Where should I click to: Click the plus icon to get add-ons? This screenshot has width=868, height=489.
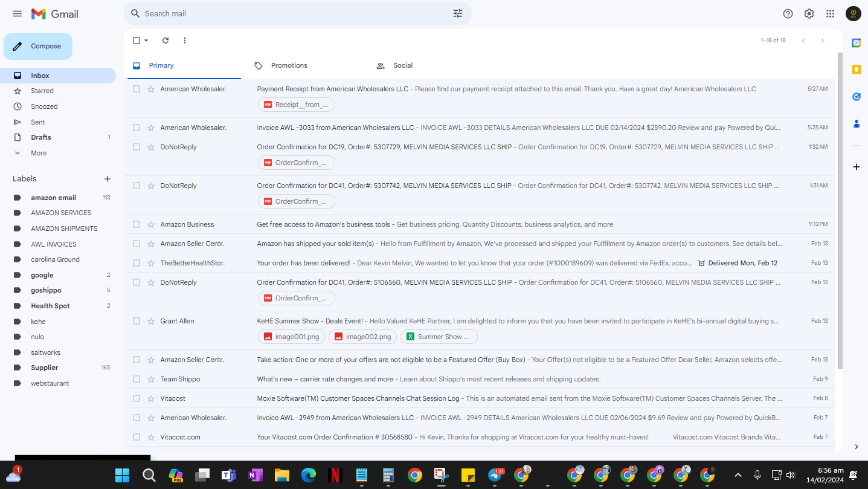coord(856,167)
